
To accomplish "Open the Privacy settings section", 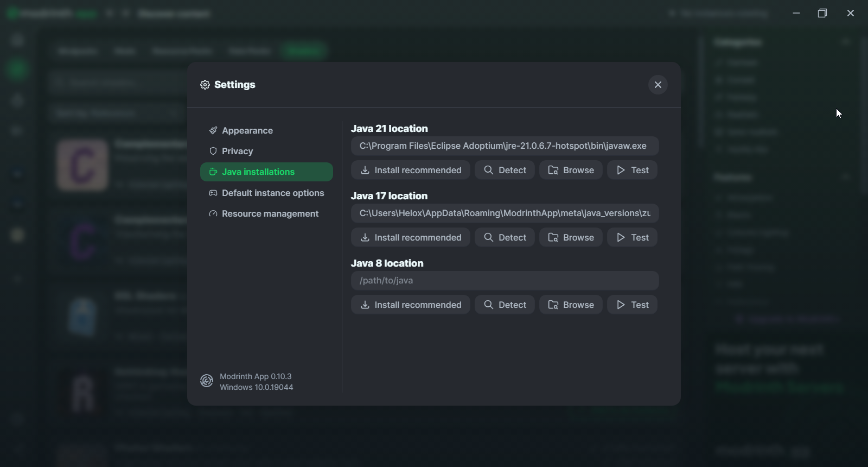I will click(x=266, y=151).
